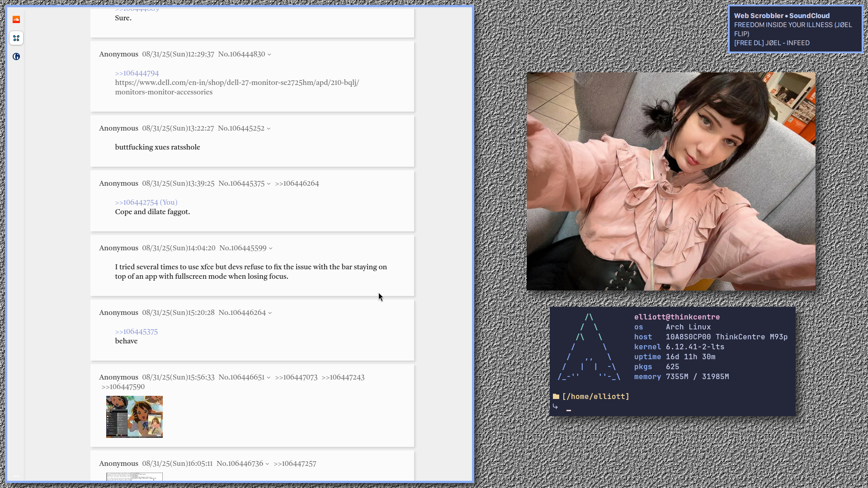868x488 pixels.
Task: Click Anonymous name on post 106445599
Action: (118, 248)
